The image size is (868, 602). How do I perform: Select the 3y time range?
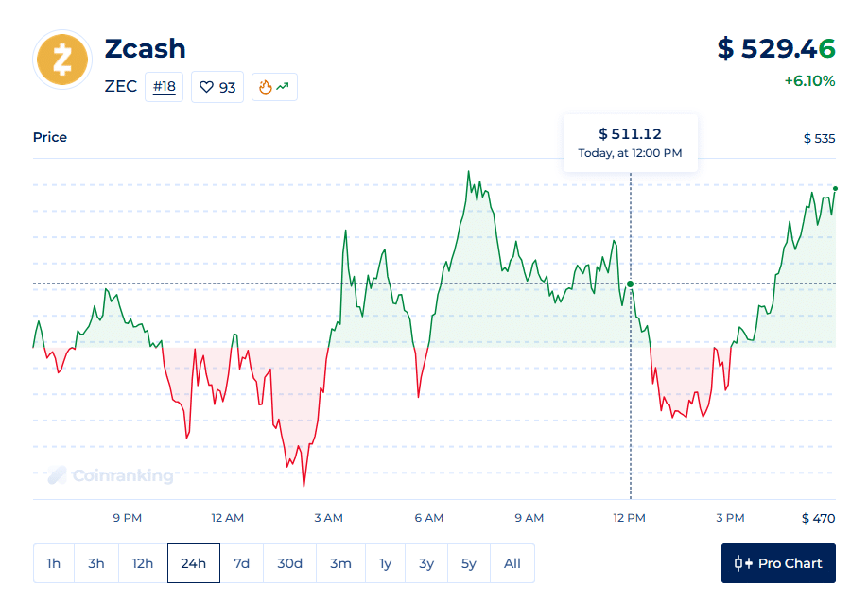[426, 563]
